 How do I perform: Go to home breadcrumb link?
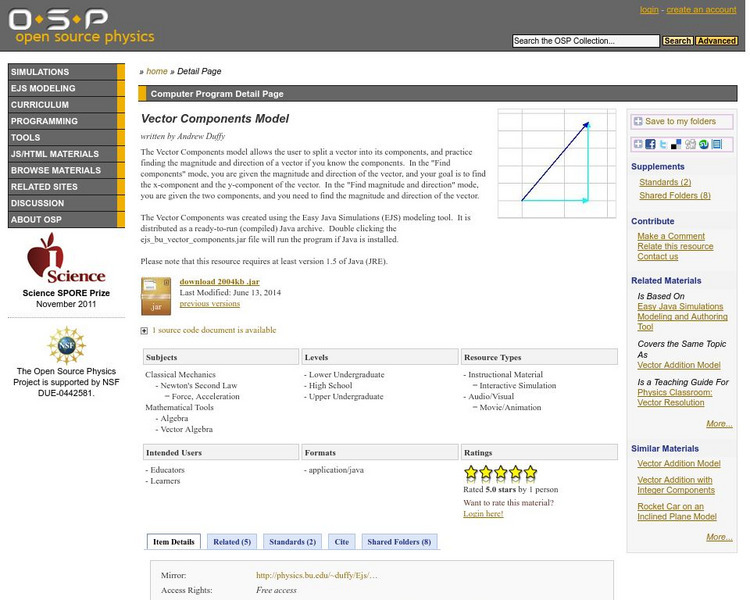pos(157,71)
